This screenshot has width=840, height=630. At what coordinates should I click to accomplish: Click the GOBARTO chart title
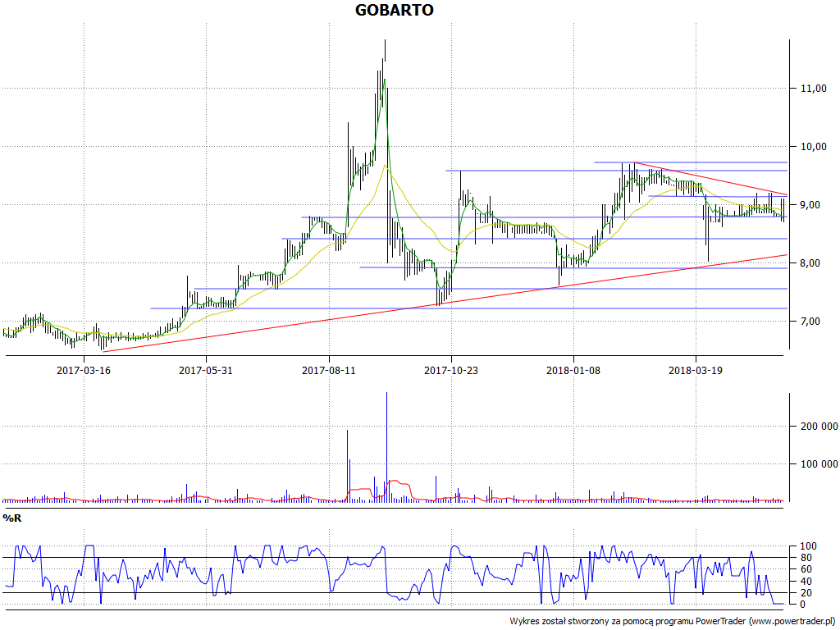click(395, 10)
